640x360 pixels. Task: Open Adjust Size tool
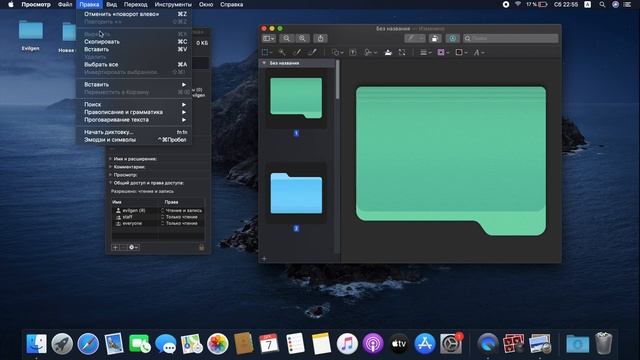pyautogui.click(x=402, y=52)
